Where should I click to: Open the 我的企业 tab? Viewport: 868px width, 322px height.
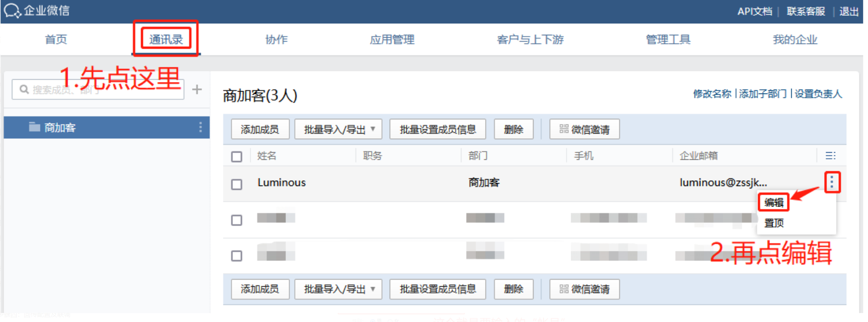click(x=795, y=40)
